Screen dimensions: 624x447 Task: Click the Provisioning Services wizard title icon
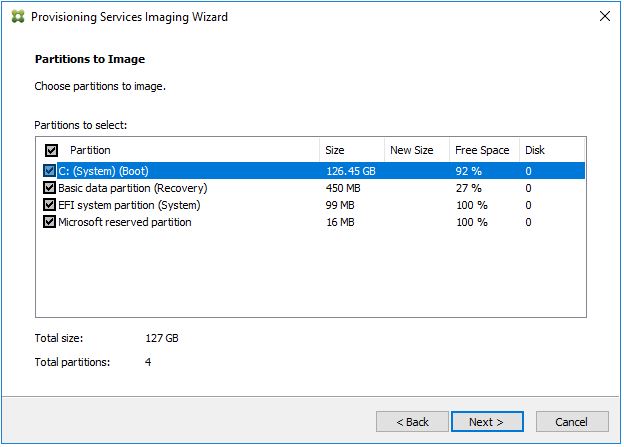(16, 17)
